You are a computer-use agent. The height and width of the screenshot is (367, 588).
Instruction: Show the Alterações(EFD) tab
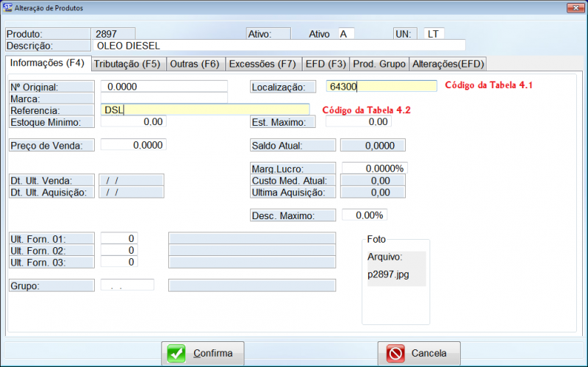click(448, 64)
